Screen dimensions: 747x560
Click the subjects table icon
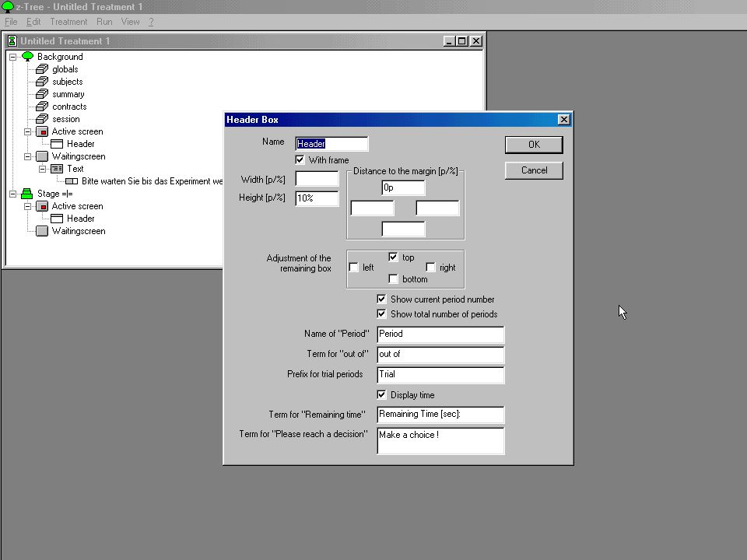click(x=42, y=82)
